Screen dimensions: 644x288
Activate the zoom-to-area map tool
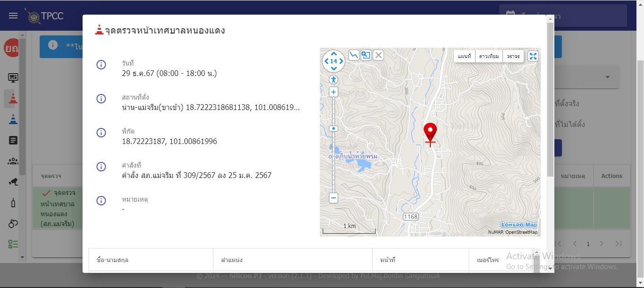click(366, 55)
